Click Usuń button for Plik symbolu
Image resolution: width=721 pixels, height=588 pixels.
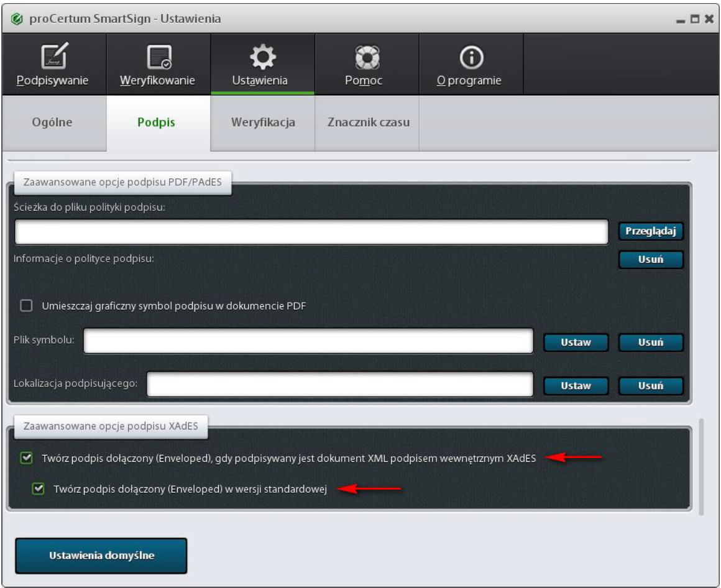point(651,342)
